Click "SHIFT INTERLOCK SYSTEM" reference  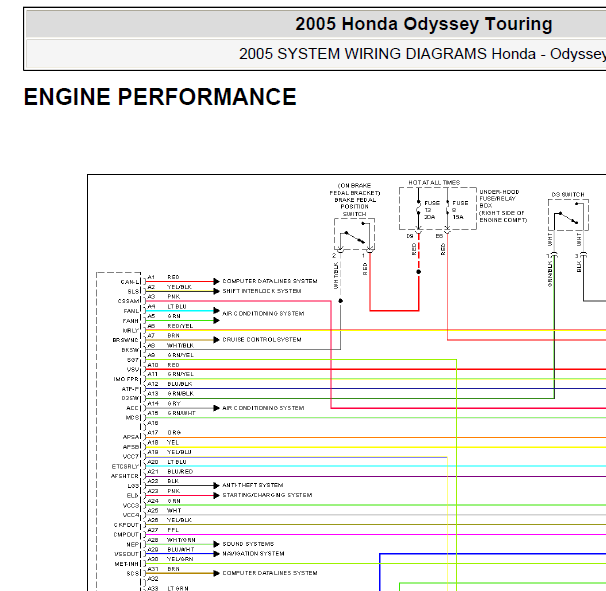coord(262,291)
